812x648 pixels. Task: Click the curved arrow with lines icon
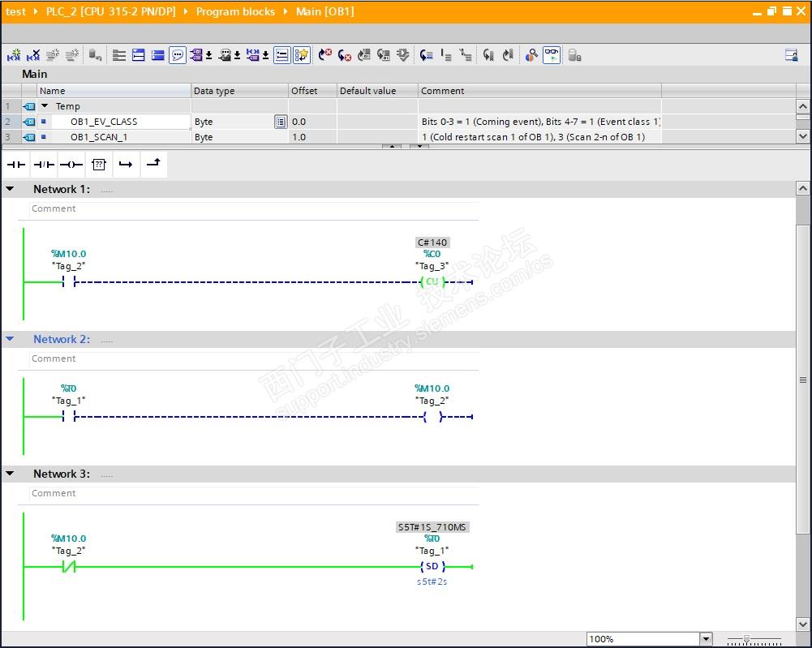[x=426, y=55]
